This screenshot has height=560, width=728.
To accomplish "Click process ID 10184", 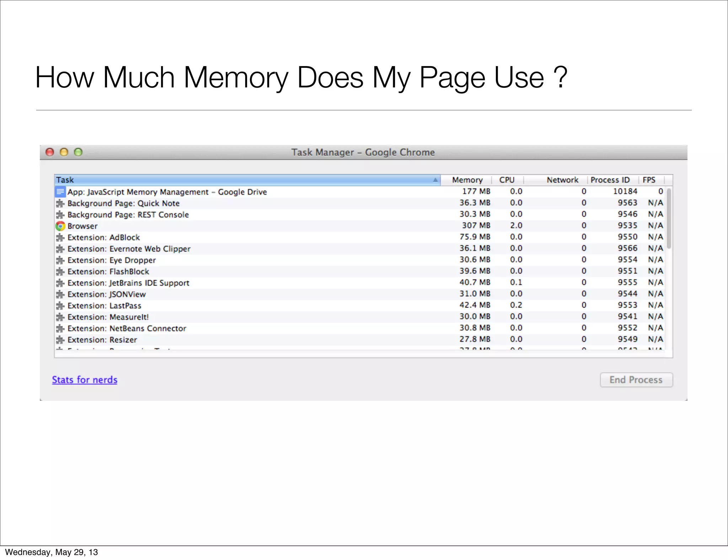I will (625, 192).
